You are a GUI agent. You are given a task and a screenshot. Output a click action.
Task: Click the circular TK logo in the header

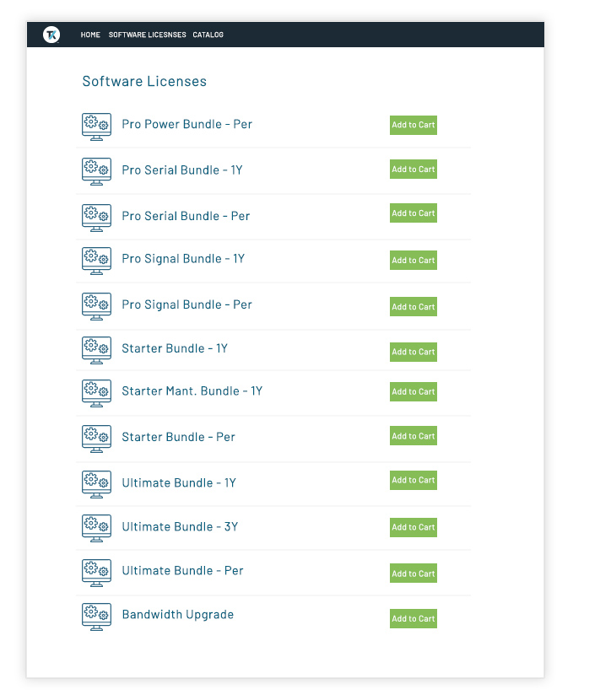click(x=52, y=35)
